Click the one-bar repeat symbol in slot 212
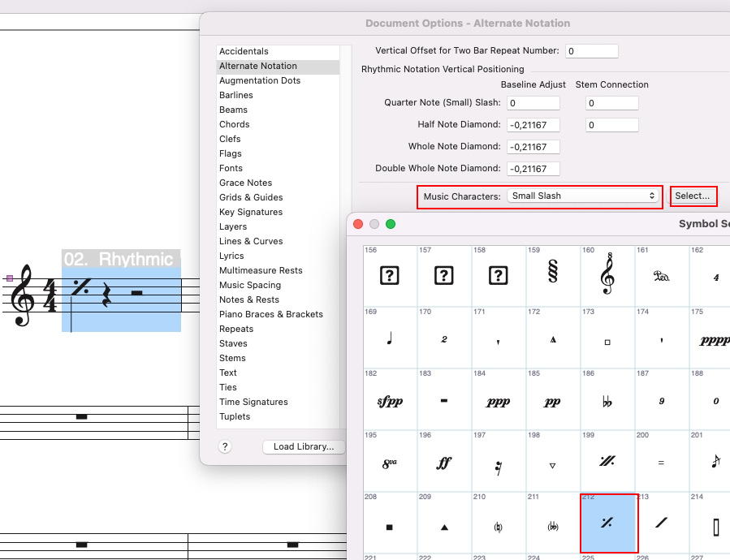The image size is (730, 560). 607,523
